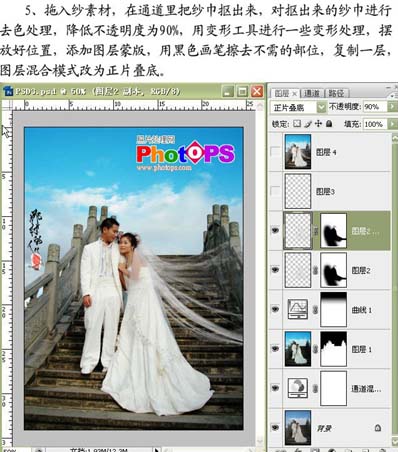This screenshot has height=452, width=398.
Task: Select the 图层2 layer thumbnail
Action: click(298, 270)
